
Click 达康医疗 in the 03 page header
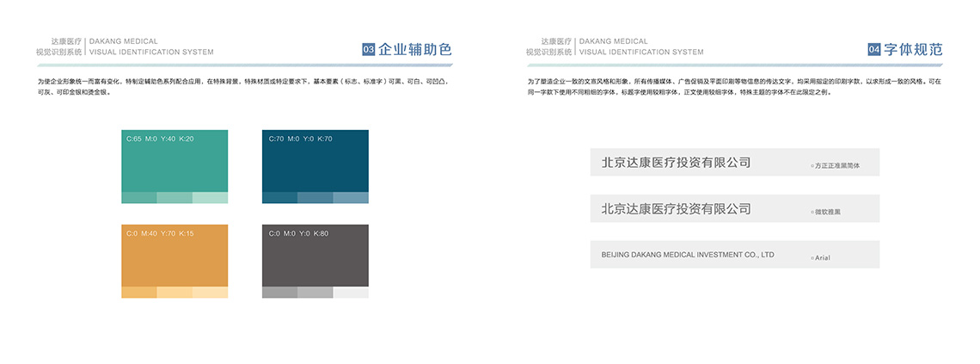click(67, 41)
